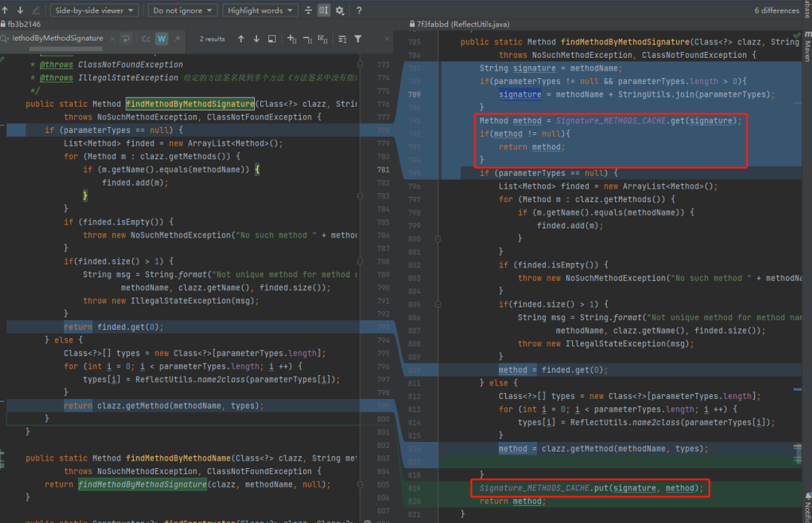Open the Highlight words dropdown
The width and height of the screenshot is (812, 523).
[260, 11]
